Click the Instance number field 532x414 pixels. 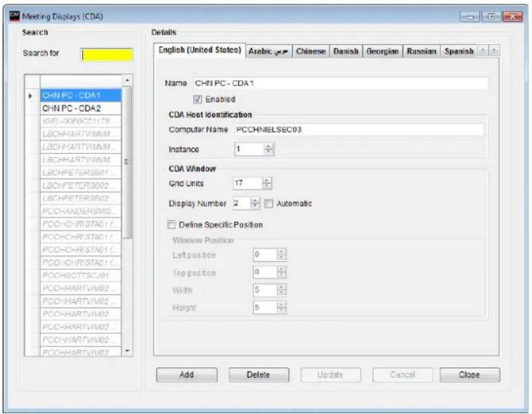pyautogui.click(x=249, y=149)
